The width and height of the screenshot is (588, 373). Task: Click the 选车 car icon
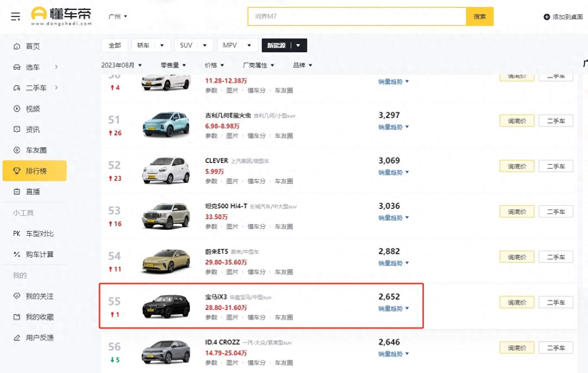point(17,67)
